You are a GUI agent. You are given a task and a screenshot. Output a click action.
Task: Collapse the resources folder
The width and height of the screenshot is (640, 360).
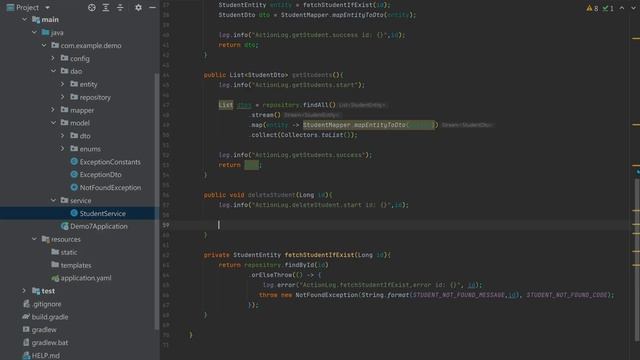click(x=34, y=239)
